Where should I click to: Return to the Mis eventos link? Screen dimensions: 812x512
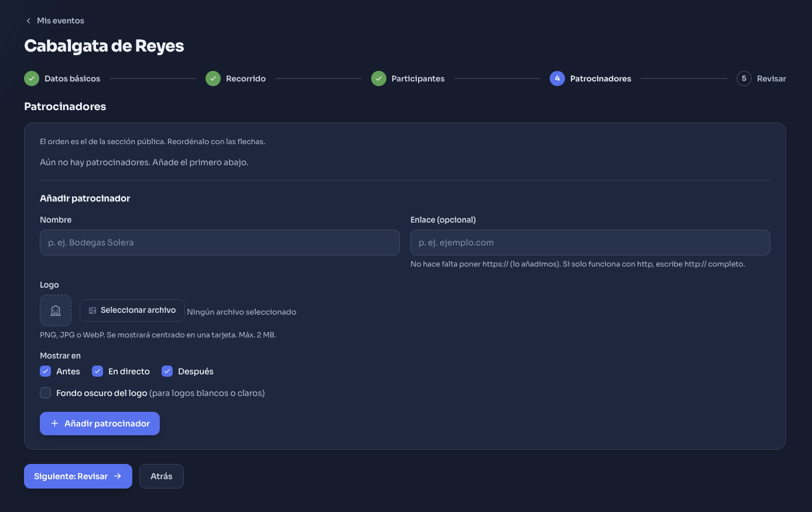click(x=60, y=21)
